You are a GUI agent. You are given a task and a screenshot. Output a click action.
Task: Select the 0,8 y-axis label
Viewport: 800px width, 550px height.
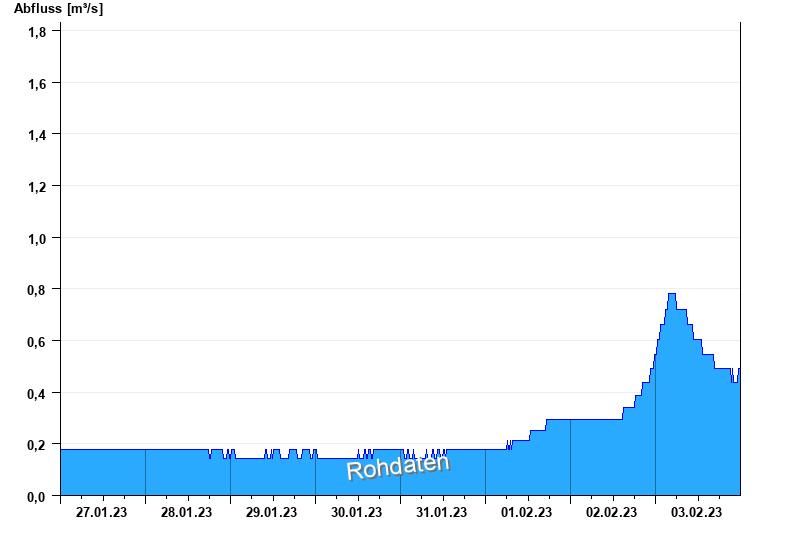[37, 290]
